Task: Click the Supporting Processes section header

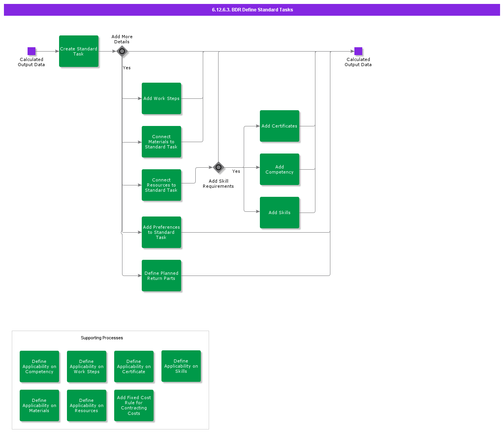Action: (x=102, y=338)
